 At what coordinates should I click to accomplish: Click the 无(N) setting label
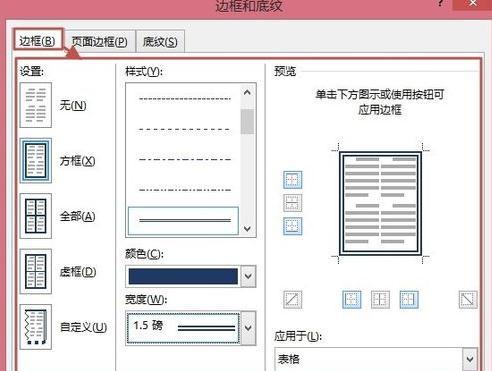73,105
